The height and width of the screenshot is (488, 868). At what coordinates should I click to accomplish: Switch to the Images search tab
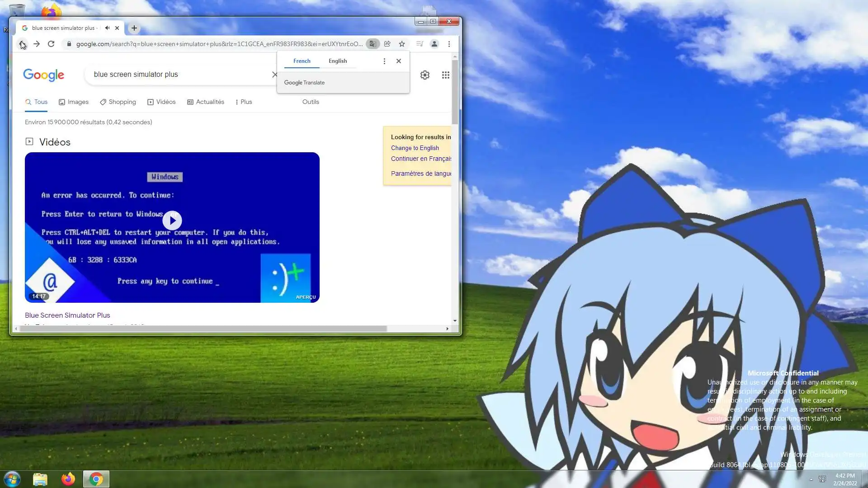[74, 102]
